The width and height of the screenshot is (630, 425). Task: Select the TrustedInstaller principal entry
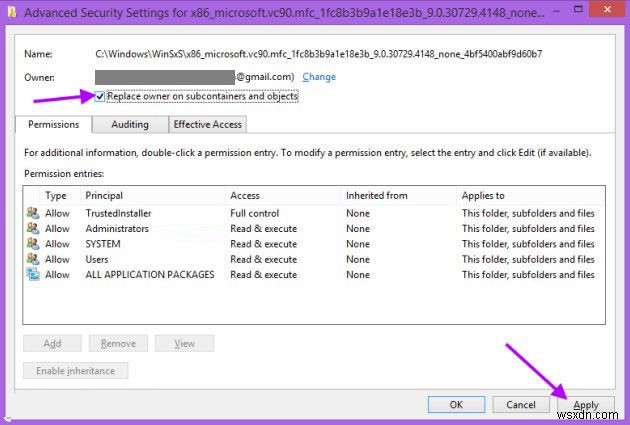[118, 213]
